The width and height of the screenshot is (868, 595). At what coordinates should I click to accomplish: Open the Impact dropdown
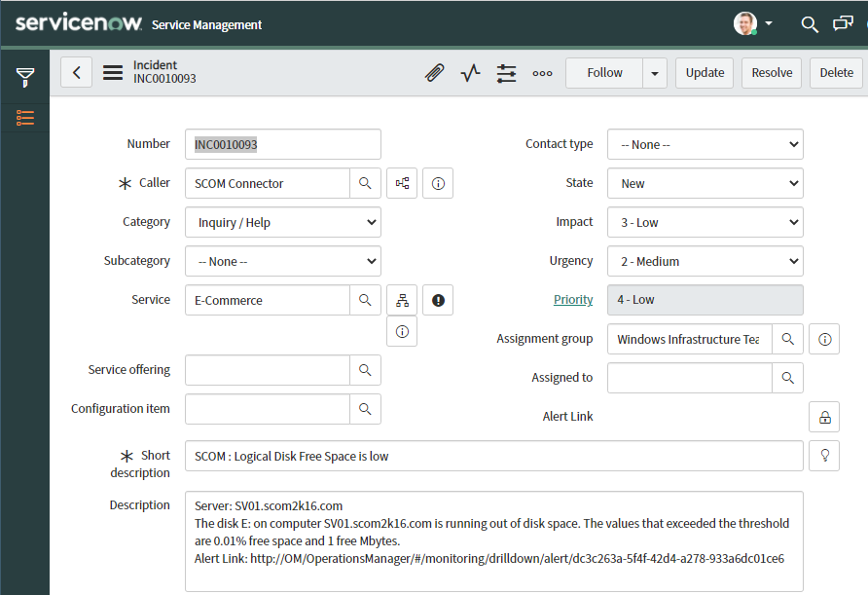[705, 222]
